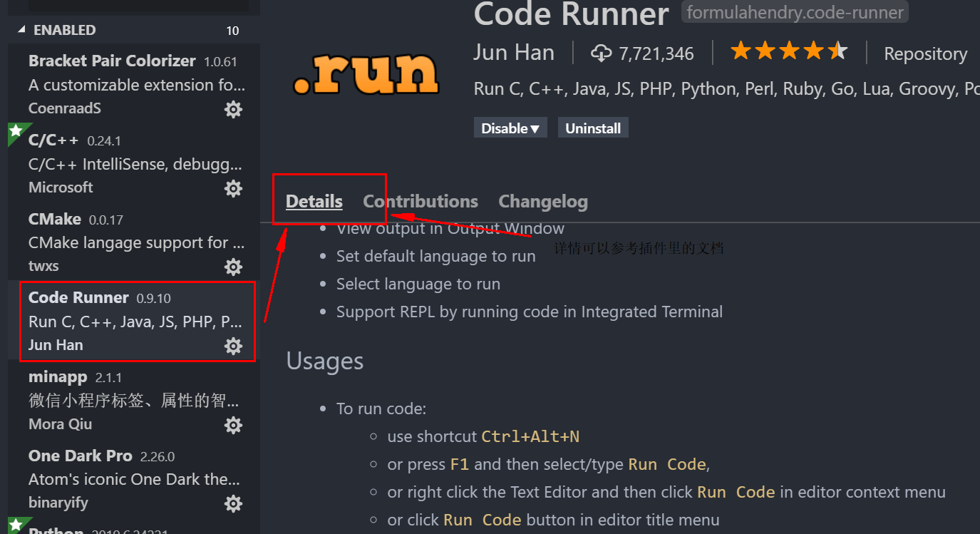Click publisher binaryify under One Dark Pro
Screen dimensions: 980x534
58,503
